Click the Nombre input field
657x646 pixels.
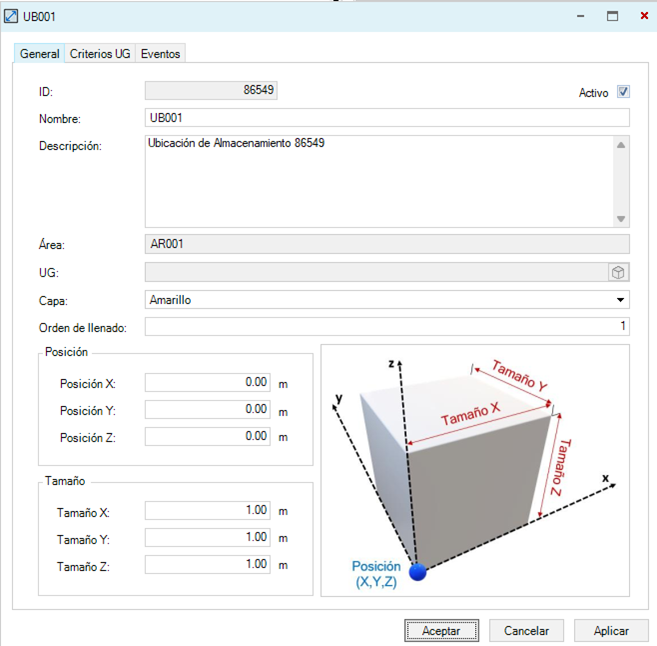click(x=387, y=118)
